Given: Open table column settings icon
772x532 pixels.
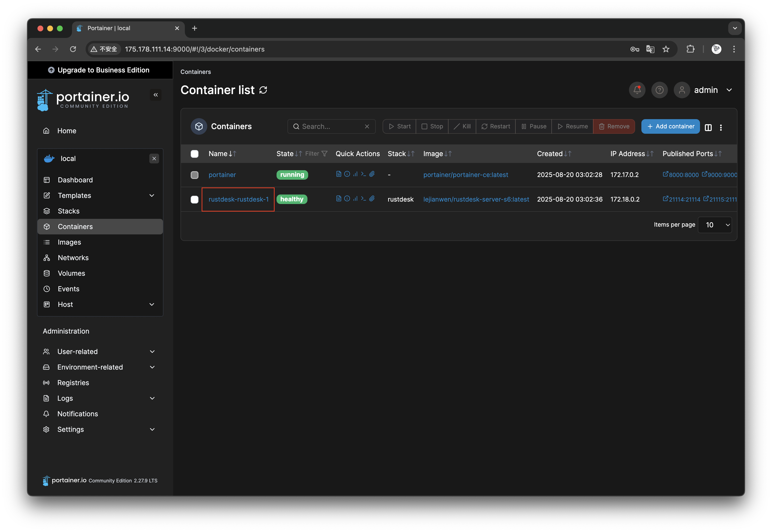Looking at the screenshot, I should point(708,127).
